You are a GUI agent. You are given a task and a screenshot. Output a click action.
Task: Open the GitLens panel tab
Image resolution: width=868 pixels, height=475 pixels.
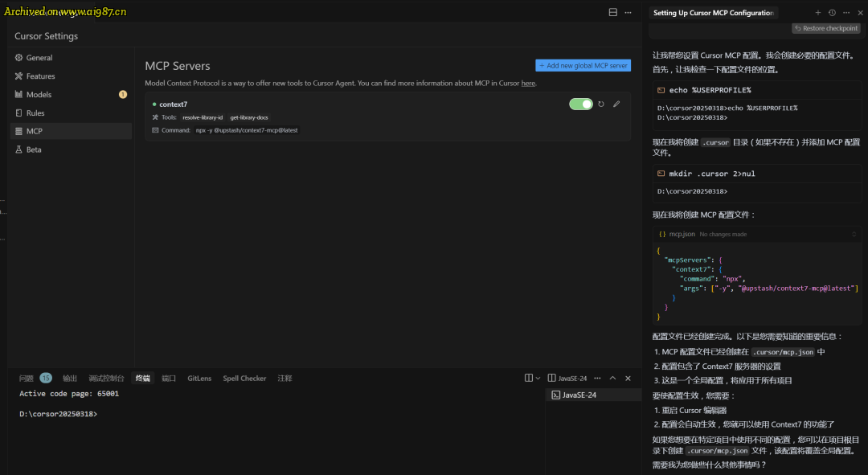pyautogui.click(x=199, y=378)
